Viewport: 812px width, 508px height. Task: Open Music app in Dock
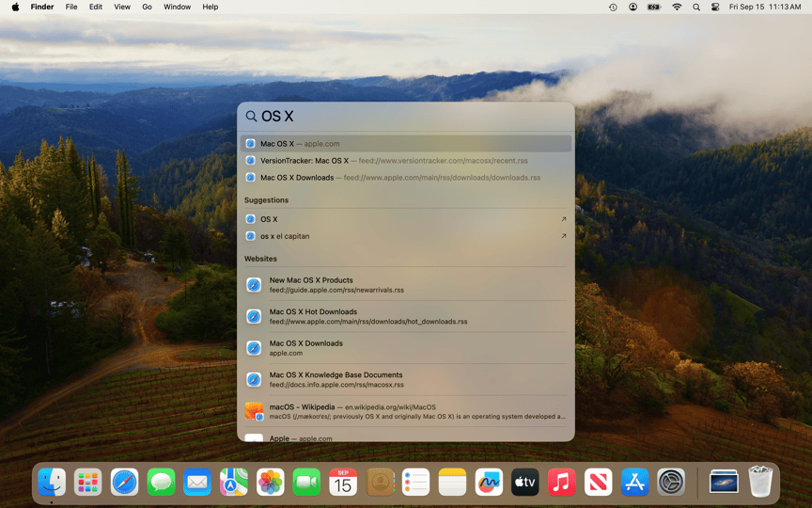tap(562, 482)
